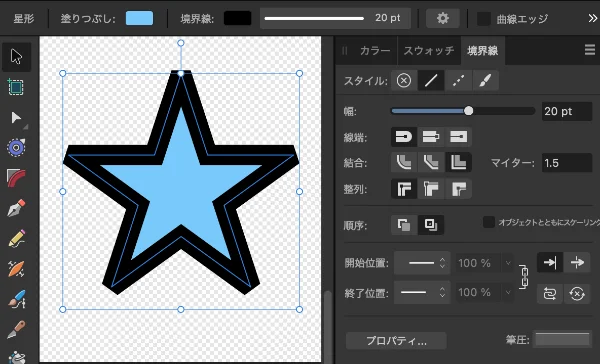
Task: Click the star's rotation handle above selection
Action: coord(181,43)
